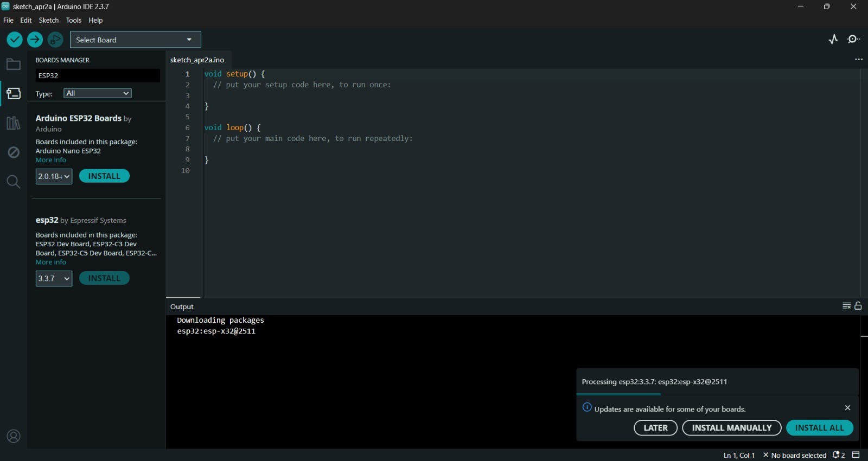Open the Sketchbook folder sidebar icon
This screenshot has width=868, height=461.
coord(14,65)
